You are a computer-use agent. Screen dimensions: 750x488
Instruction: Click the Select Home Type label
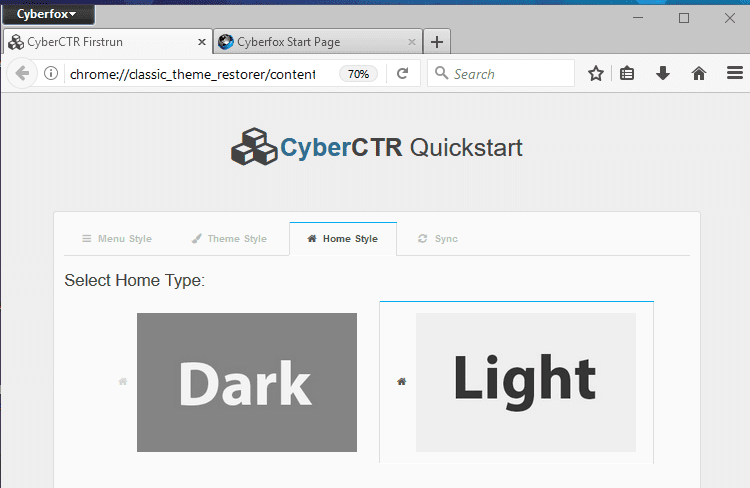(x=134, y=280)
